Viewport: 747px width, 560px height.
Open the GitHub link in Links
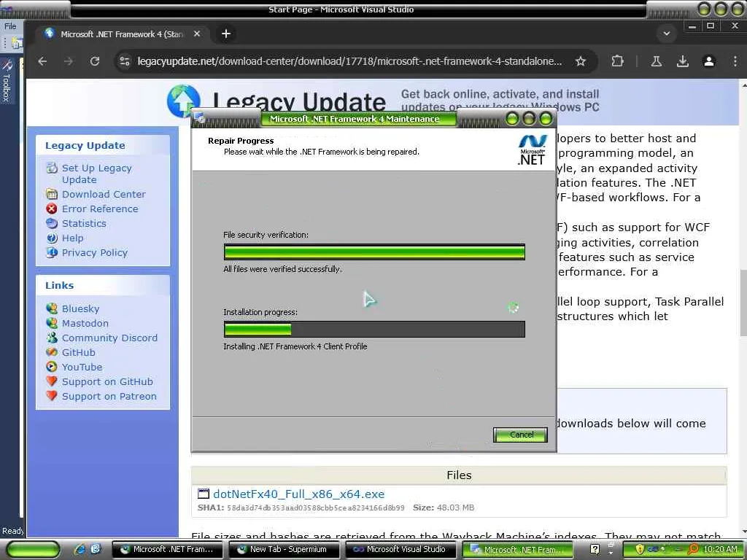pyautogui.click(x=79, y=353)
